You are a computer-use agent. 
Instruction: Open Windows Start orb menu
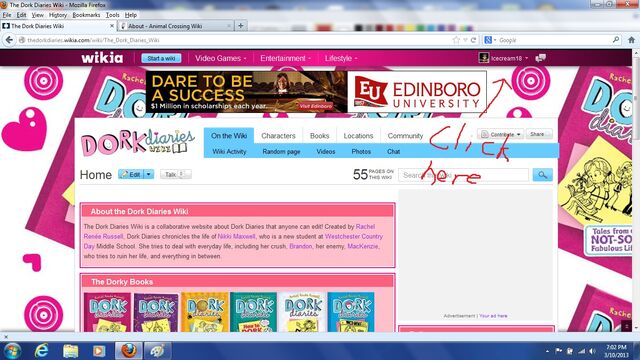(x=12, y=351)
